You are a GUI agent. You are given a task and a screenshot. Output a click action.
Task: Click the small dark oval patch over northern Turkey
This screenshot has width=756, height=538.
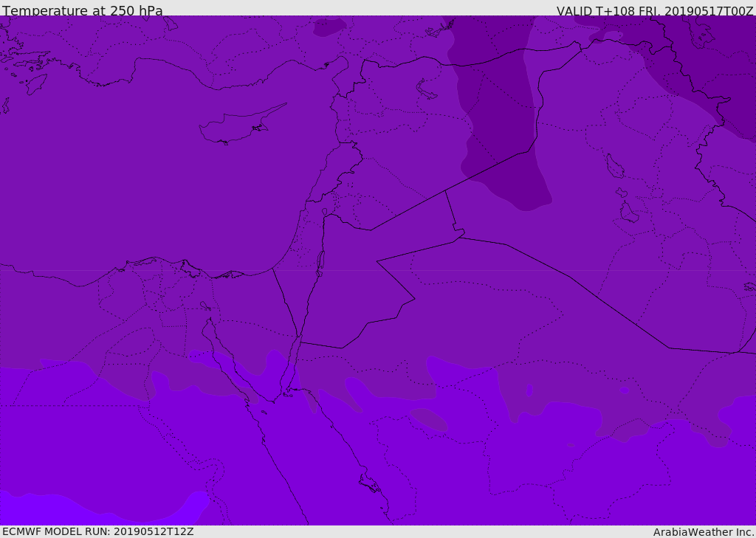click(x=330, y=27)
